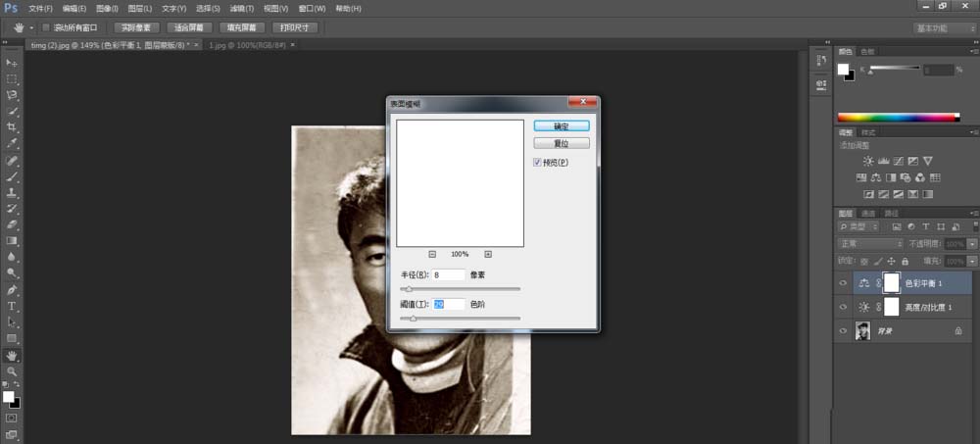Click zoom-in plus button in blur preview
This screenshot has width=980, height=444.
[488, 254]
